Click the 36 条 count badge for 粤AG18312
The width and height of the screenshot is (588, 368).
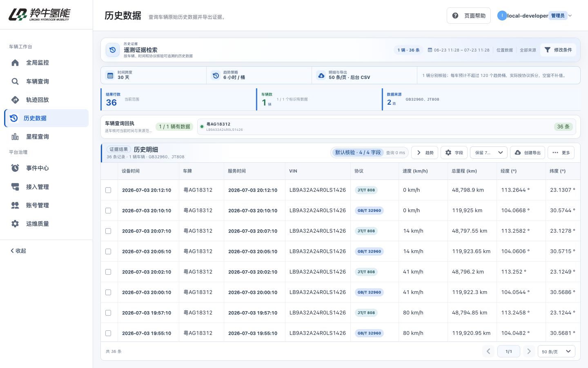563,127
